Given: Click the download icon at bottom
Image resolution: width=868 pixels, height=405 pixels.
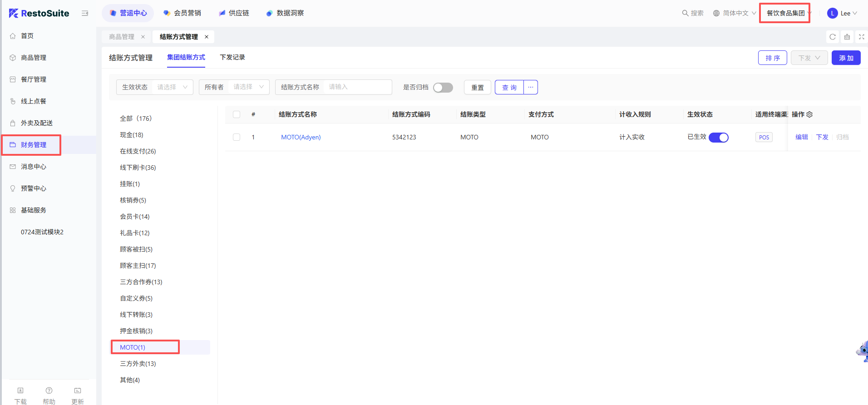Looking at the screenshot, I should tap(20, 391).
